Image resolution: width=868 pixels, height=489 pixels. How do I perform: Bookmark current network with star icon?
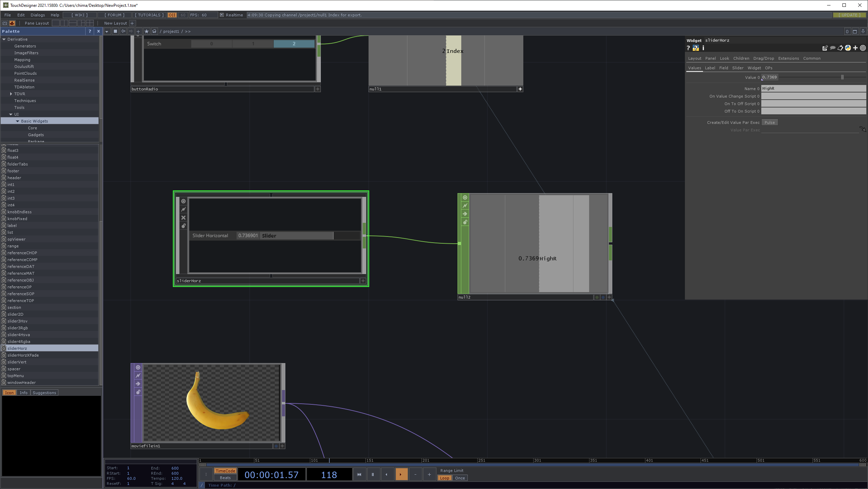coord(147,31)
